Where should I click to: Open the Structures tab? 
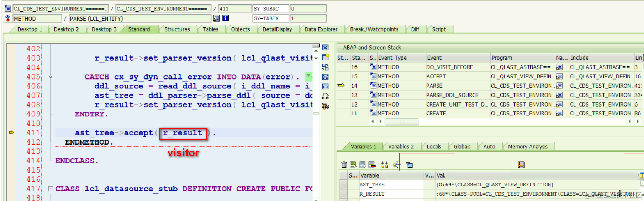pyautogui.click(x=177, y=29)
